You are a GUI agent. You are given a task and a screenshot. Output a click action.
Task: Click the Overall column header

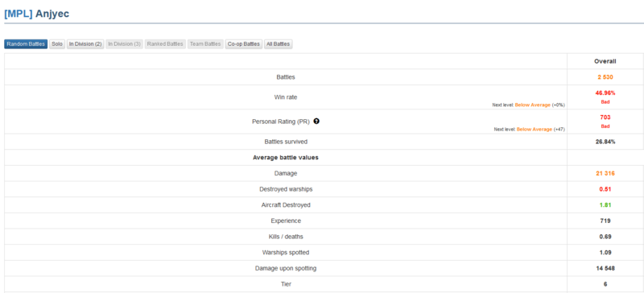pos(605,61)
